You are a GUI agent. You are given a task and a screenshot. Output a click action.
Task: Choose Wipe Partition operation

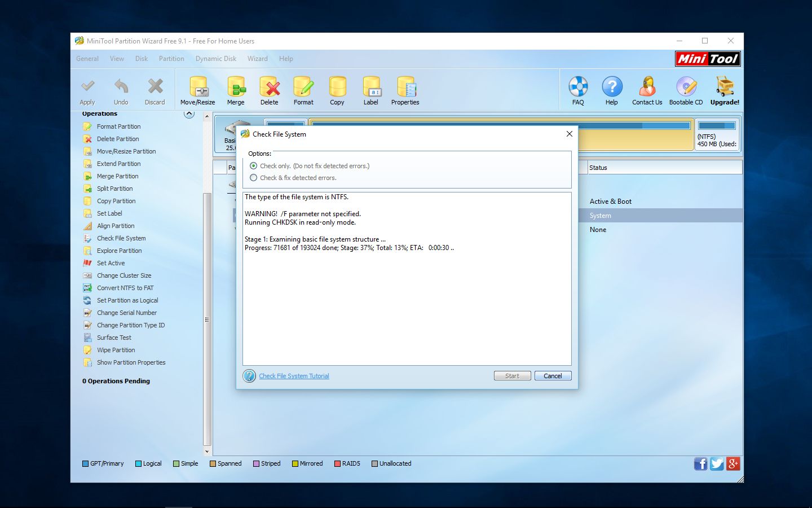pos(116,350)
